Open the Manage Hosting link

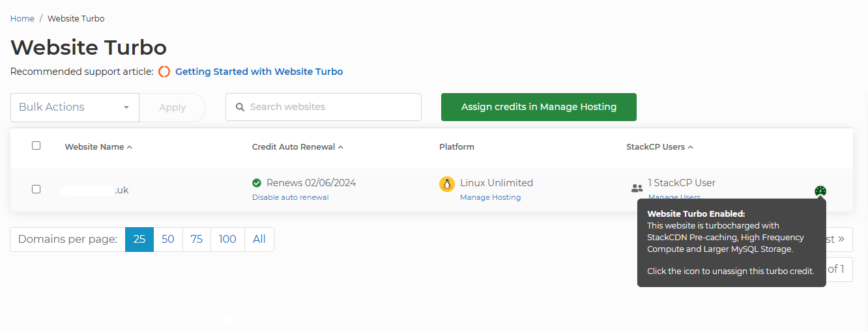point(491,197)
